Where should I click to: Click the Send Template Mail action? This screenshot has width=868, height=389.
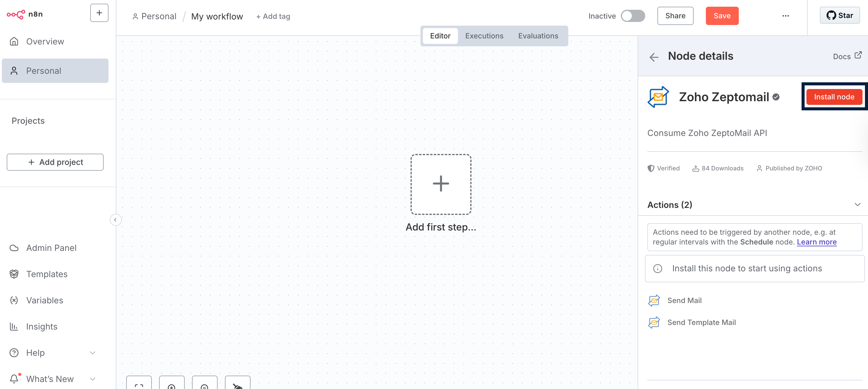click(x=701, y=322)
